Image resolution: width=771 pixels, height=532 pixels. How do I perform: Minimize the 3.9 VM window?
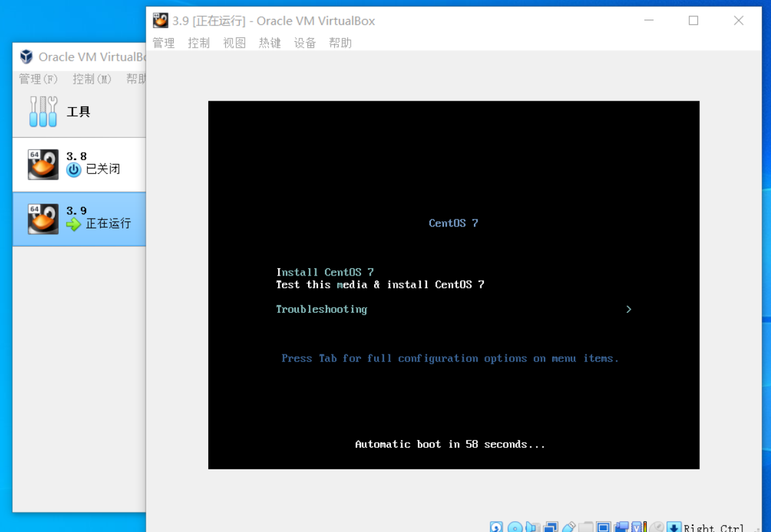(x=649, y=20)
